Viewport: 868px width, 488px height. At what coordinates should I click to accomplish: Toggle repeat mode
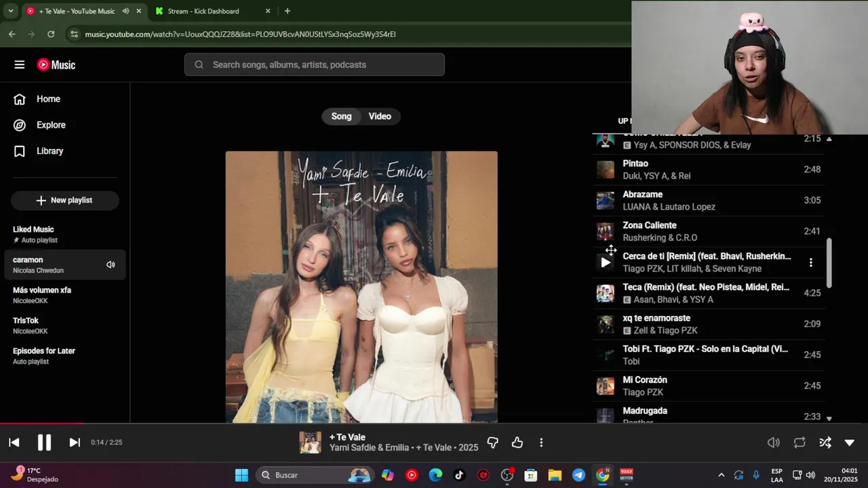click(800, 443)
